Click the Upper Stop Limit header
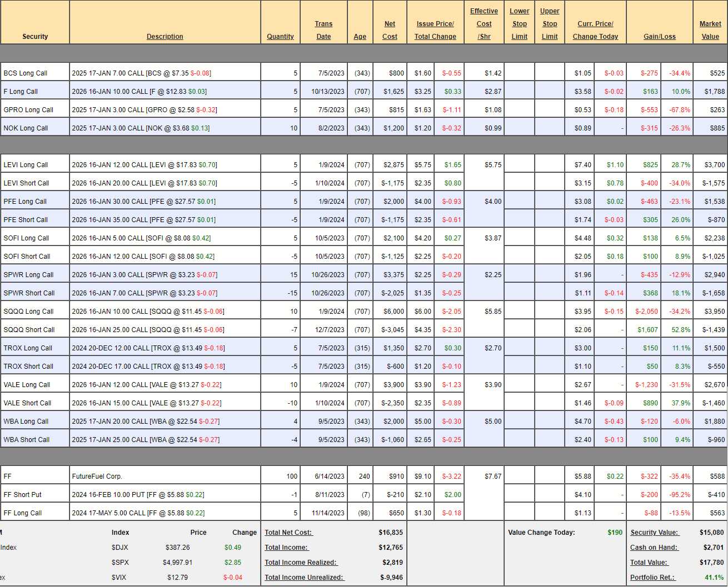Viewport: 728px width, 587px height. click(550, 24)
